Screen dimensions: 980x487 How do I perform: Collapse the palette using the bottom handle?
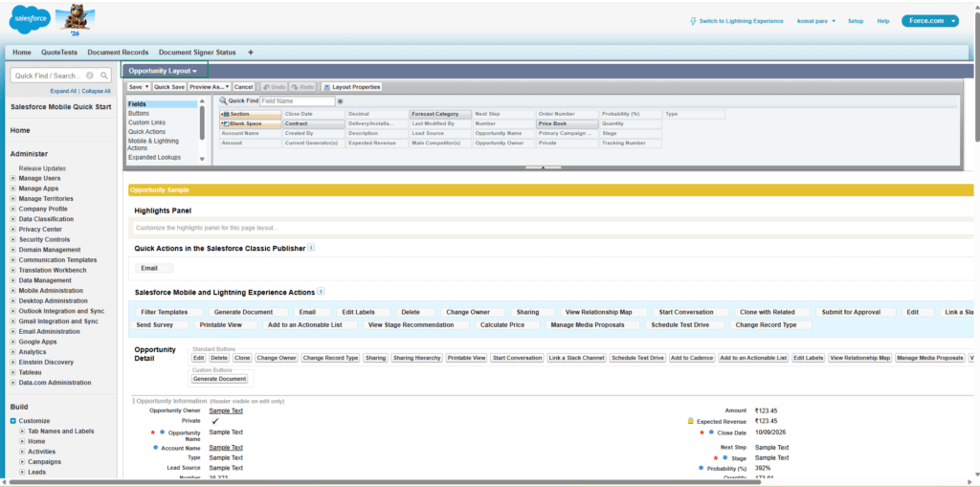tap(543, 167)
